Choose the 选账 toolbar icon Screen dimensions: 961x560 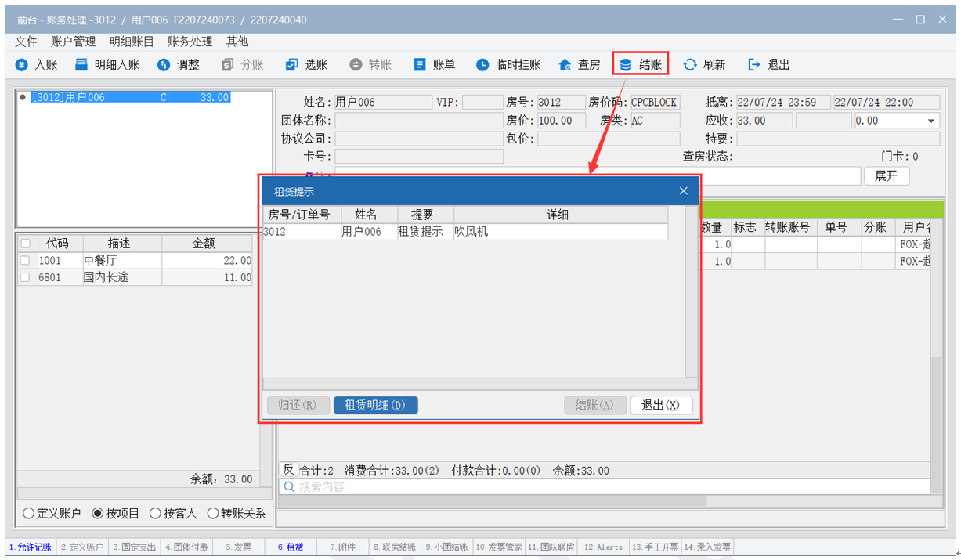[x=292, y=65]
